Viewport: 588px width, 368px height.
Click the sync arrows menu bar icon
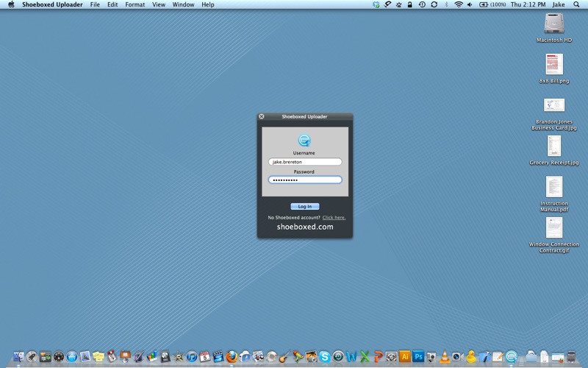click(x=434, y=4)
